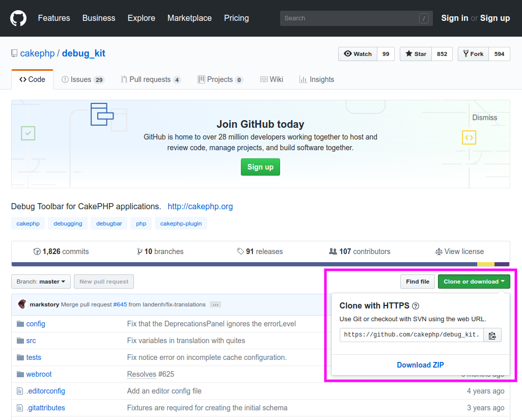This screenshot has width=522, height=420.
Task: Click the markstory avatar thumbnail
Action: pos(22,304)
